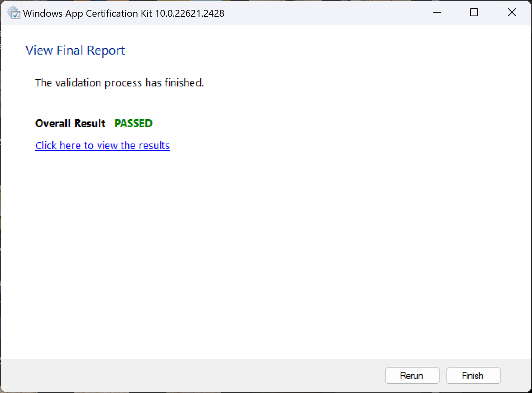Minimize the Certification Kit window
The width and height of the screenshot is (532, 393).
point(437,13)
